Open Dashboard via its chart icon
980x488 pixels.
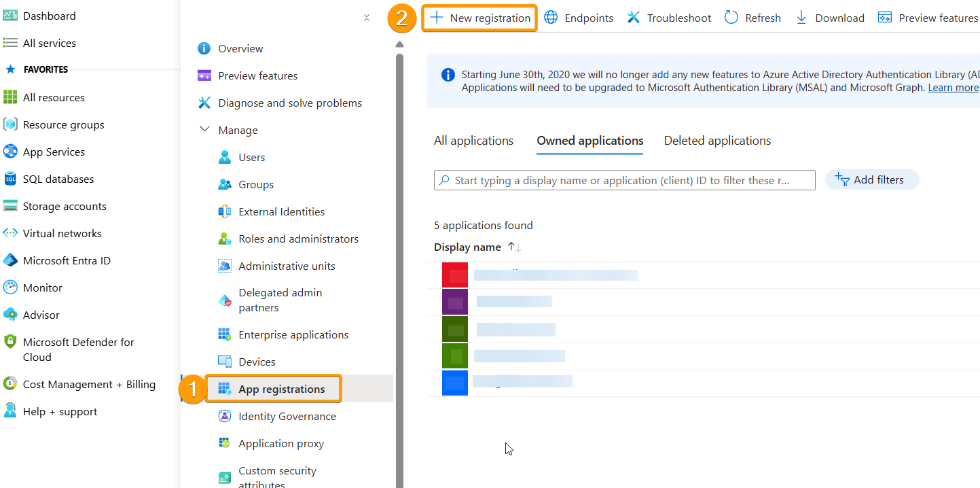click(10, 16)
